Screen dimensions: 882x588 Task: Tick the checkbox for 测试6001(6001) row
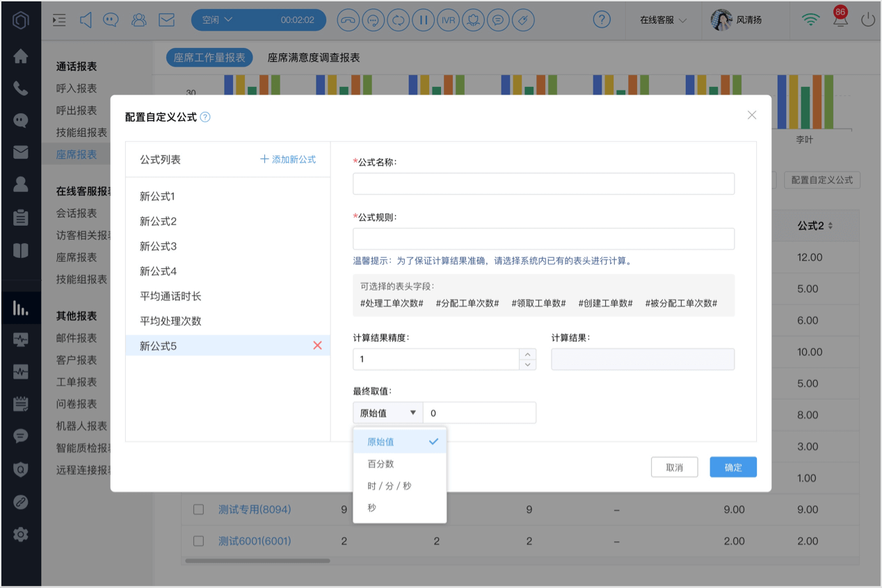click(198, 541)
